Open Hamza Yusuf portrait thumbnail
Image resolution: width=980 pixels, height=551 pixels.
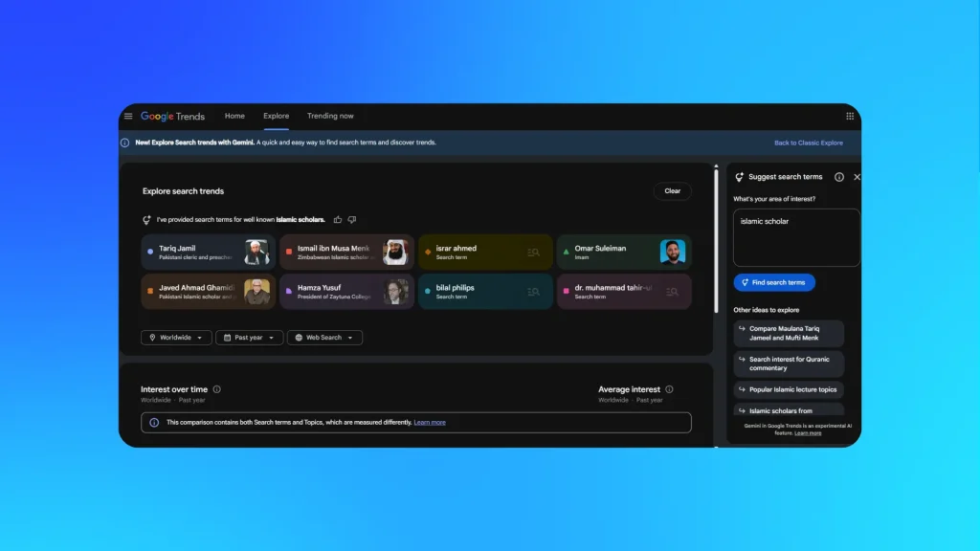[x=395, y=292]
